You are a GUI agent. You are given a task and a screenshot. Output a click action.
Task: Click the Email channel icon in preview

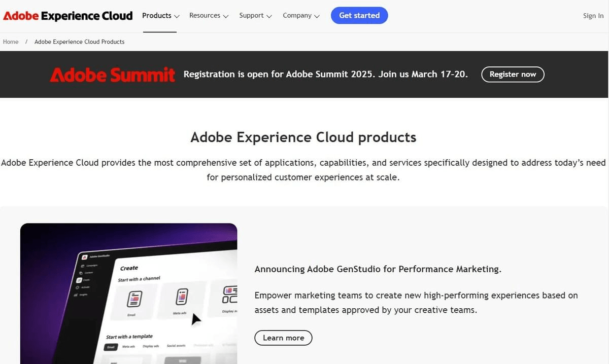(134, 299)
